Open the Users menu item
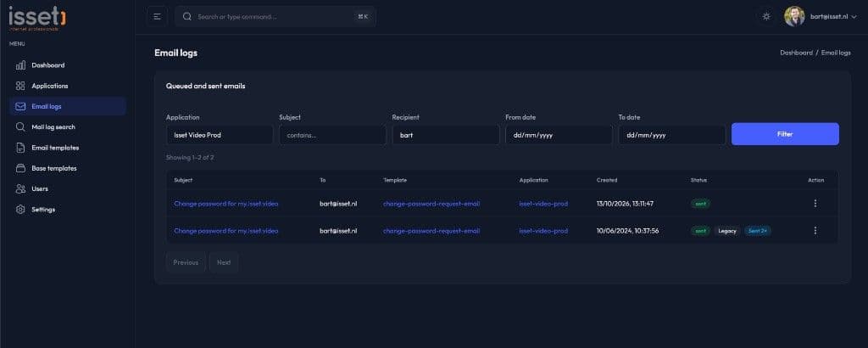This screenshot has width=868, height=348. (x=68, y=189)
